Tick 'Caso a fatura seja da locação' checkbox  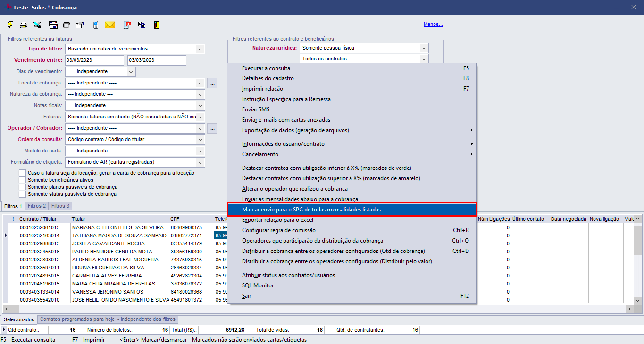[x=22, y=173]
